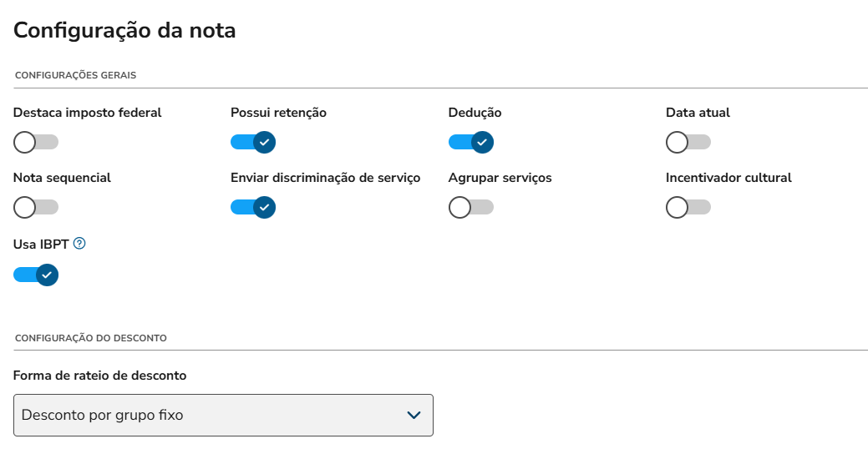
Task: Disable Enviar discriminação de serviço toggle
Action: coord(253,208)
